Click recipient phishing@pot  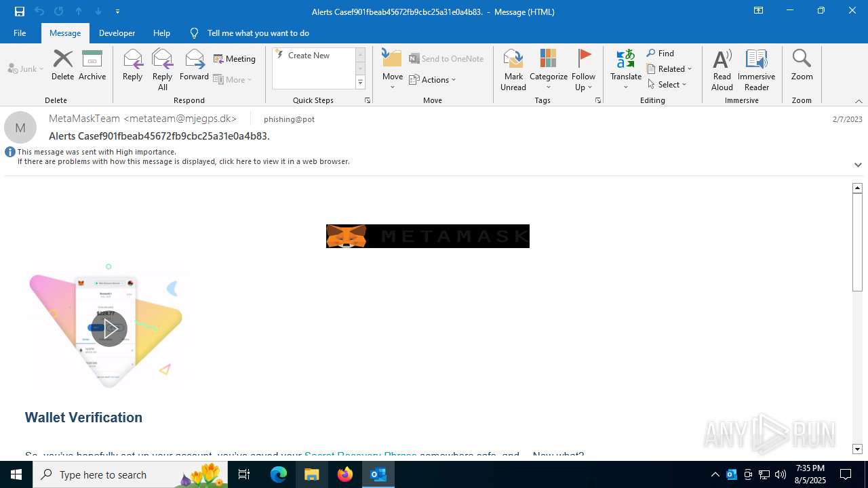(x=289, y=119)
